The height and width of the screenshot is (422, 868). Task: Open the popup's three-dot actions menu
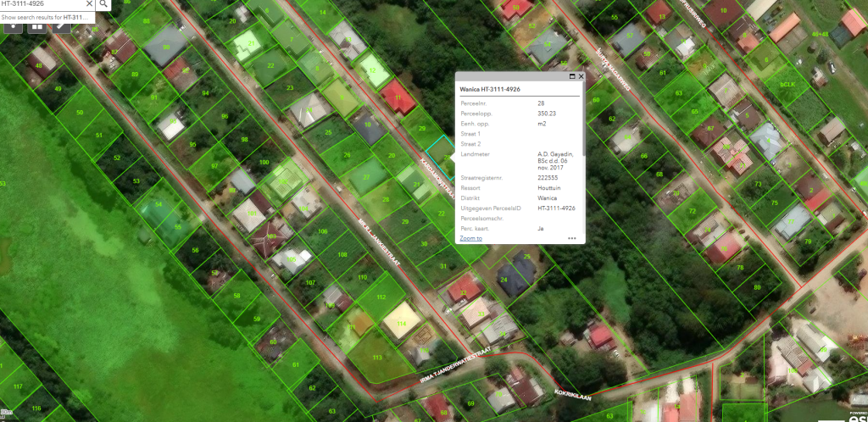click(571, 239)
